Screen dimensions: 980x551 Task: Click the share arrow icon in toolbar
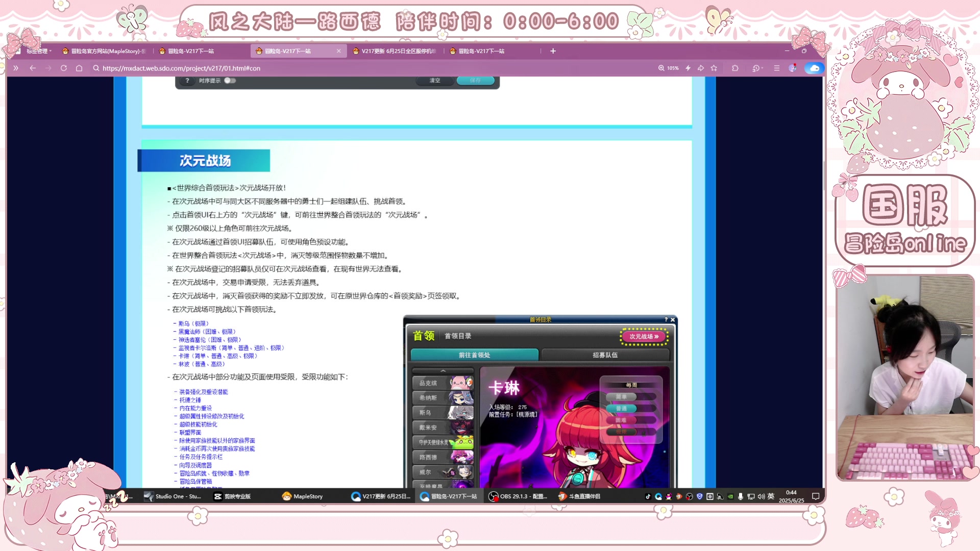tap(701, 68)
